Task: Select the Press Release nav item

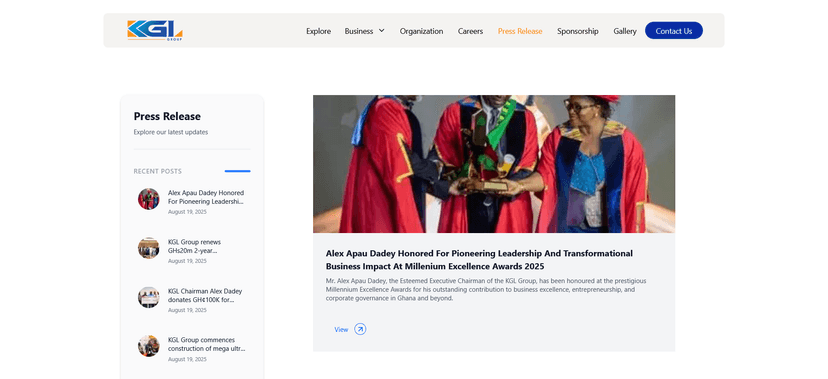Action: coord(520,31)
